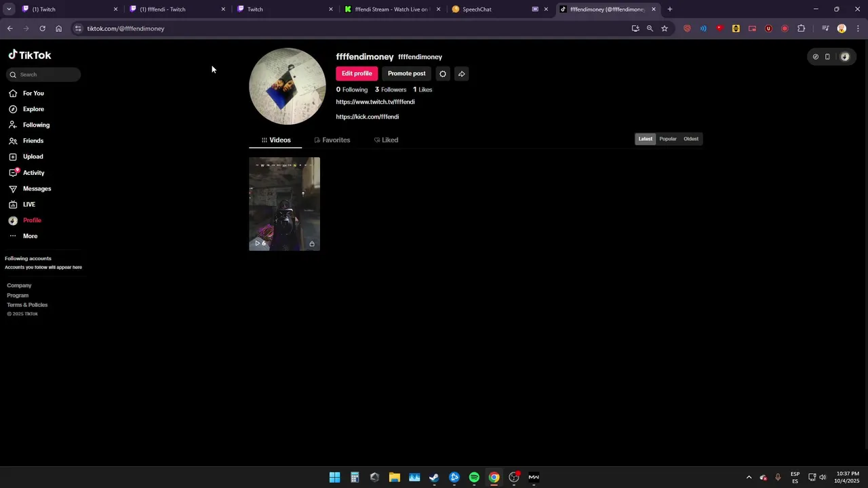
Task: Open the tab search dropdown arrow
Action: coord(9,9)
